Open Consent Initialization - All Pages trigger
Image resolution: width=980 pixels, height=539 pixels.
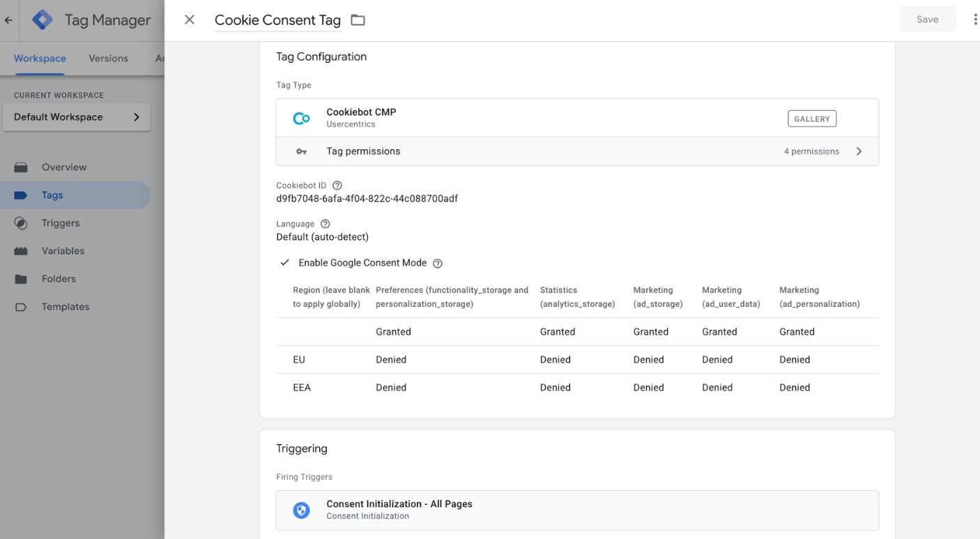577,510
